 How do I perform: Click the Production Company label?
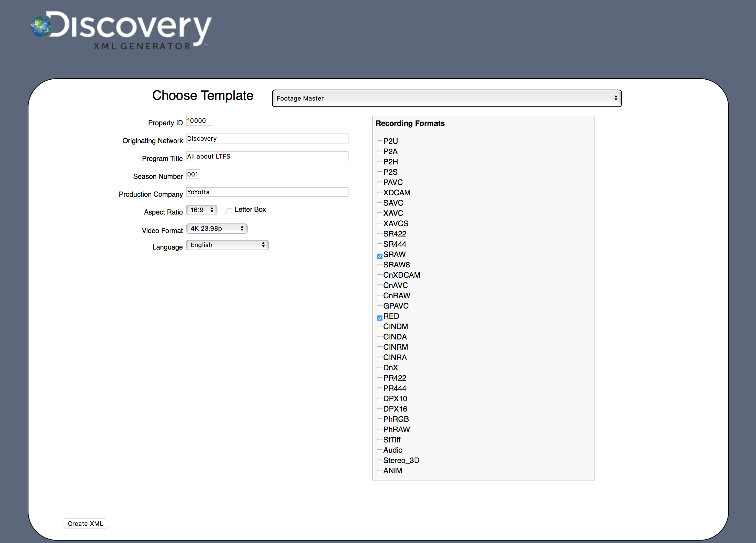151,194
